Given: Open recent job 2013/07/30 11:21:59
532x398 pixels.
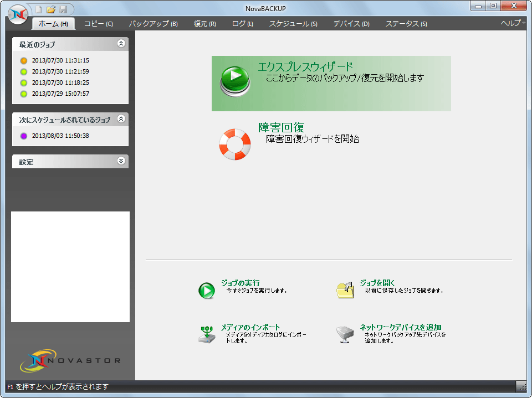Looking at the screenshot, I should [x=60, y=71].
